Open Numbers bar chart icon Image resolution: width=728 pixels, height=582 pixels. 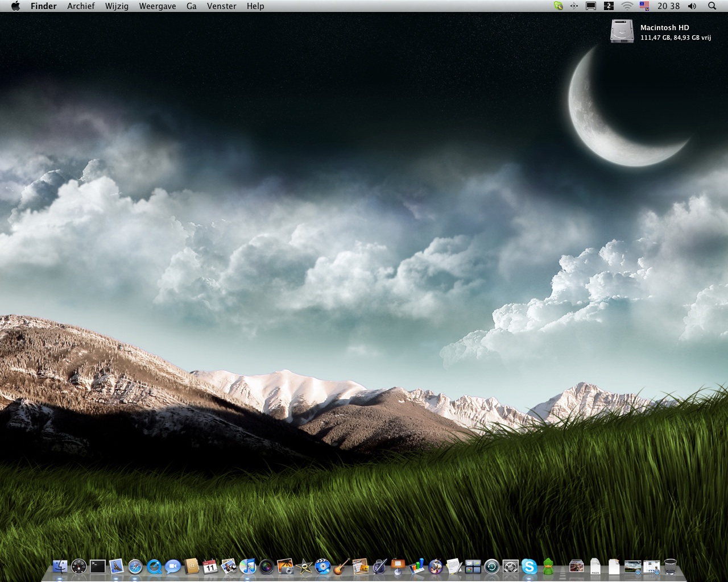[417, 566]
